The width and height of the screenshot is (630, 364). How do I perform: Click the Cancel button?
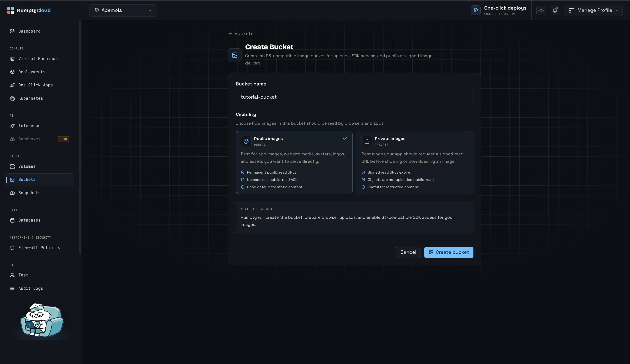coord(408,252)
